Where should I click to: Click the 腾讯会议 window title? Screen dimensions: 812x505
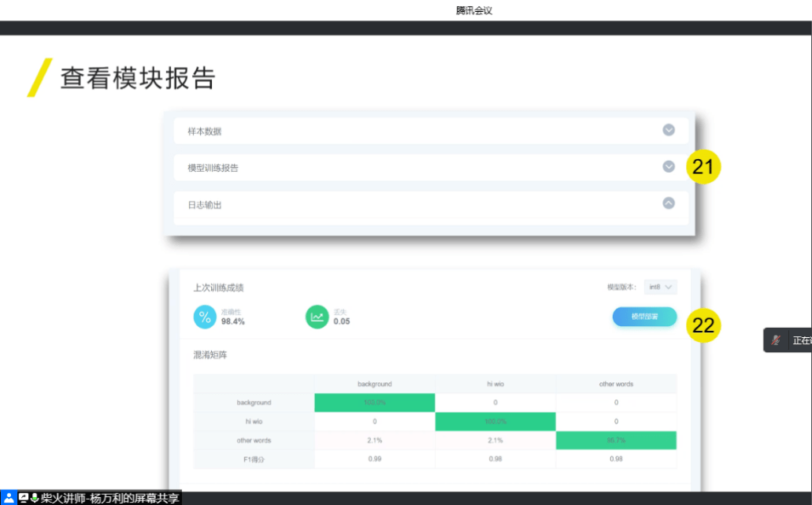coord(474,10)
